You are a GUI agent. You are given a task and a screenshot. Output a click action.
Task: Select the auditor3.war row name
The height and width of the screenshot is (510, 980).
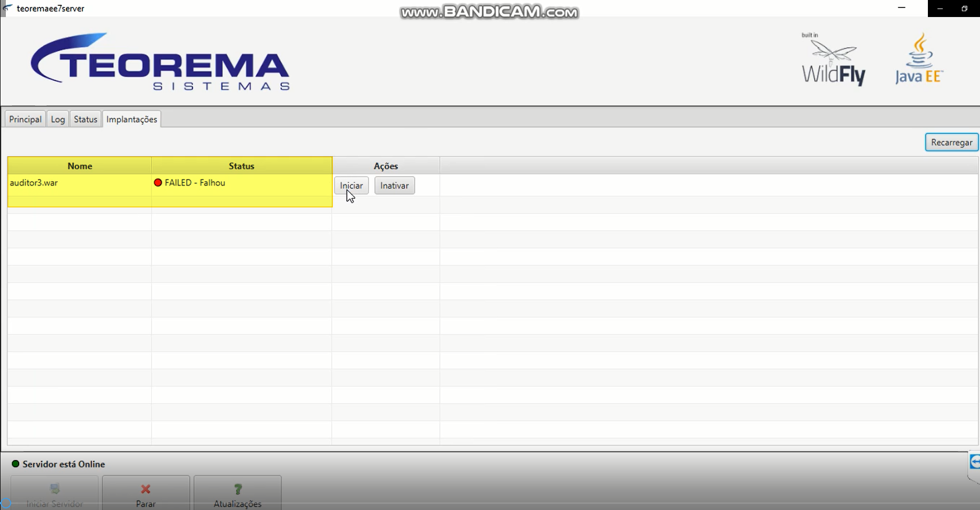(34, 183)
